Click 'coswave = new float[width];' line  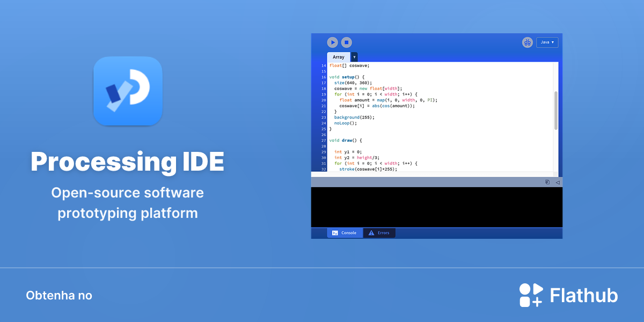[368, 89]
